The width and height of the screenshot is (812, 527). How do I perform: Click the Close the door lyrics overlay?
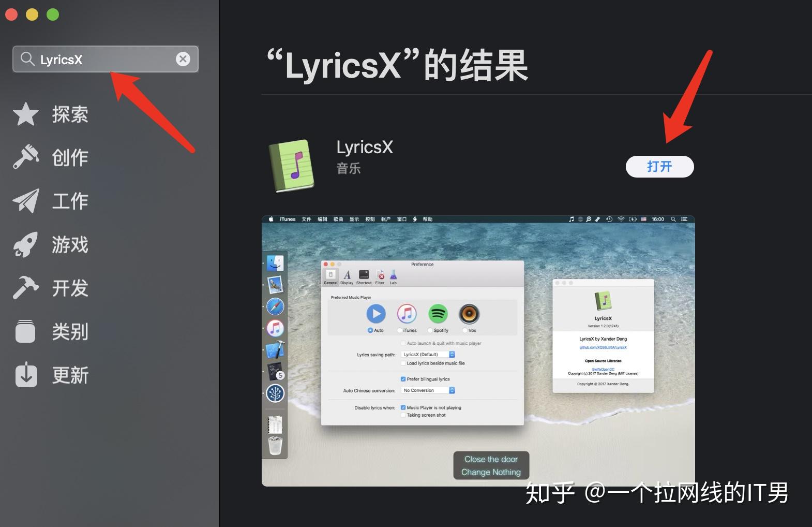click(491, 465)
